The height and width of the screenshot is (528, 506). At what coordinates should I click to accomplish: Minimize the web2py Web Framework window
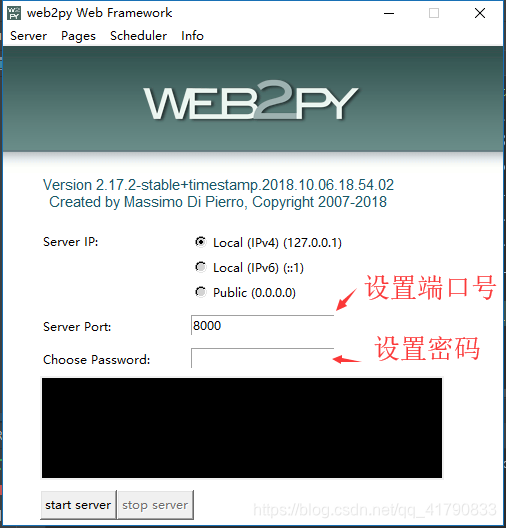coord(389,13)
